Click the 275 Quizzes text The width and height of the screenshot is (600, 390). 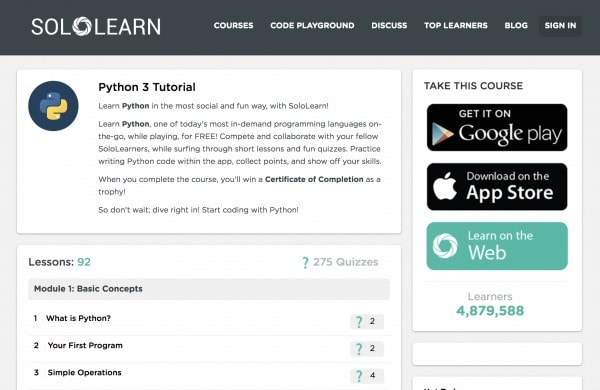point(346,262)
